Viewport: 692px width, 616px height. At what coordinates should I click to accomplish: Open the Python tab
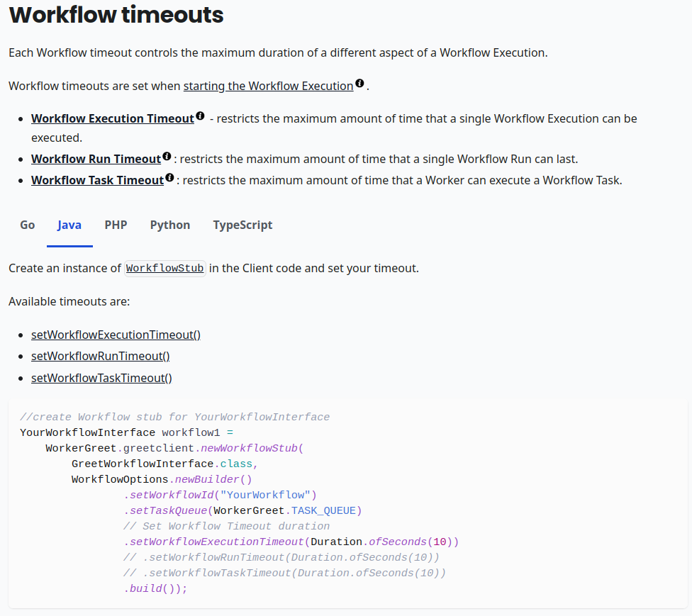click(169, 225)
